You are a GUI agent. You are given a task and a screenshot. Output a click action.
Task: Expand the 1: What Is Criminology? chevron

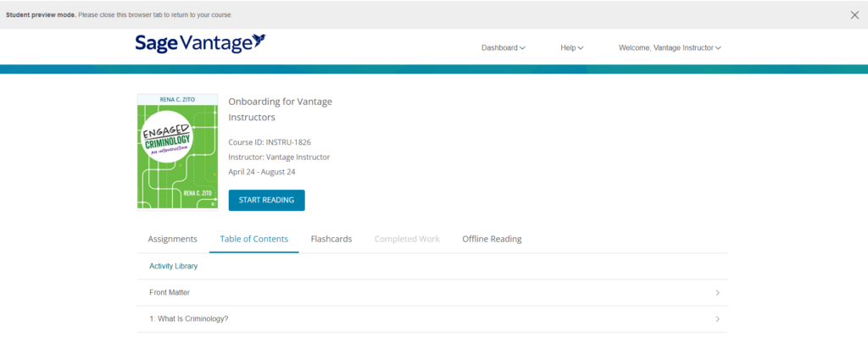click(x=717, y=319)
